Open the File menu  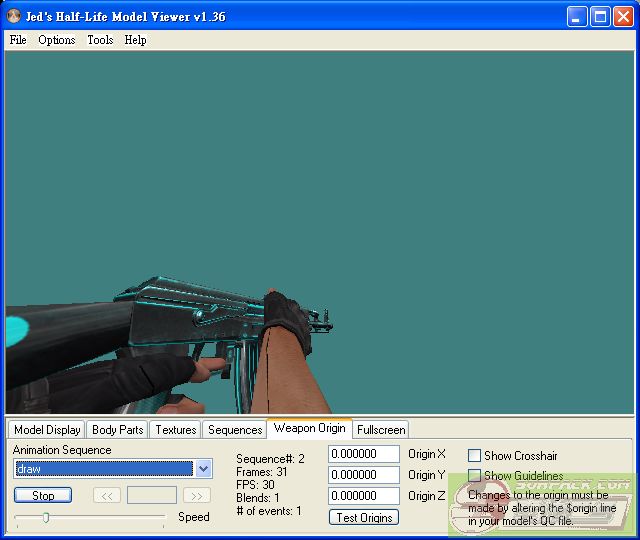(x=18, y=40)
